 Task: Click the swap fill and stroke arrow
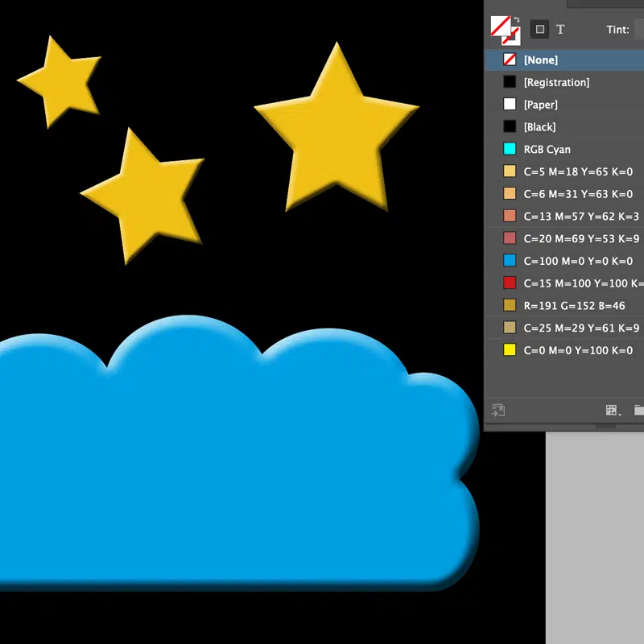pyautogui.click(x=516, y=20)
